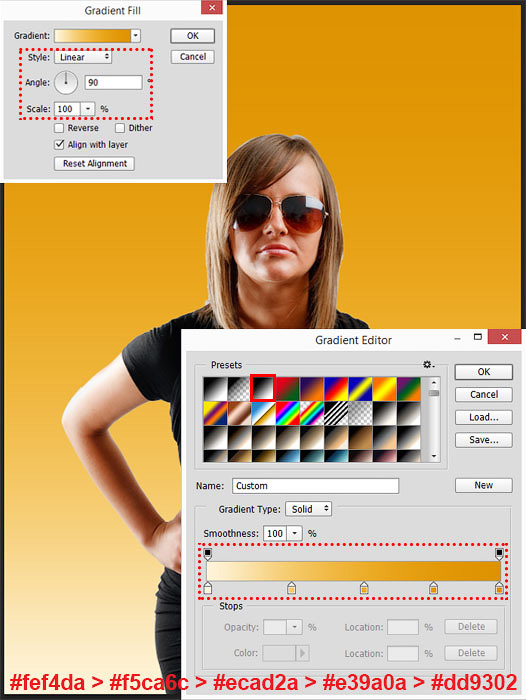
Task: Select the solid rainbow Spectrum preset
Action: tap(288, 413)
